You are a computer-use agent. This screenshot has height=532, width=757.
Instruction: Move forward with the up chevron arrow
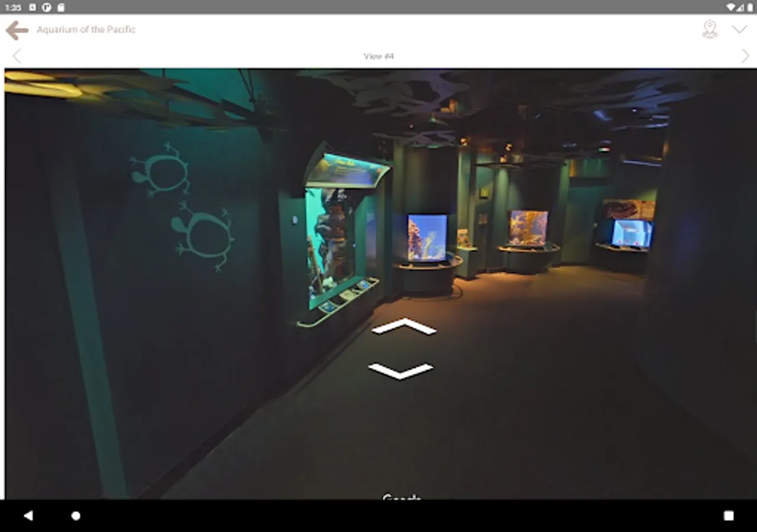pyautogui.click(x=404, y=326)
